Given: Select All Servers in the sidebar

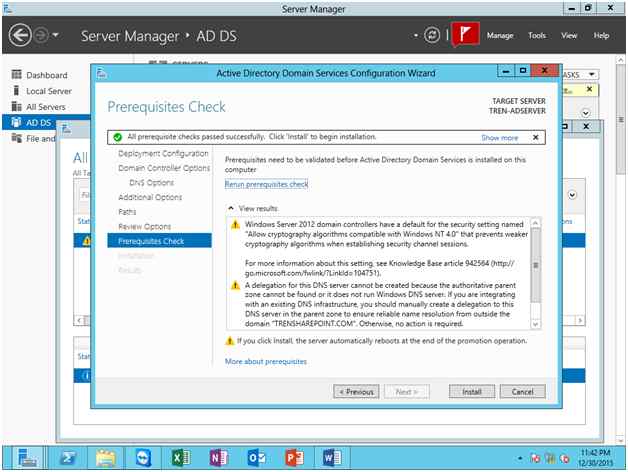Looking at the screenshot, I should tap(45, 107).
